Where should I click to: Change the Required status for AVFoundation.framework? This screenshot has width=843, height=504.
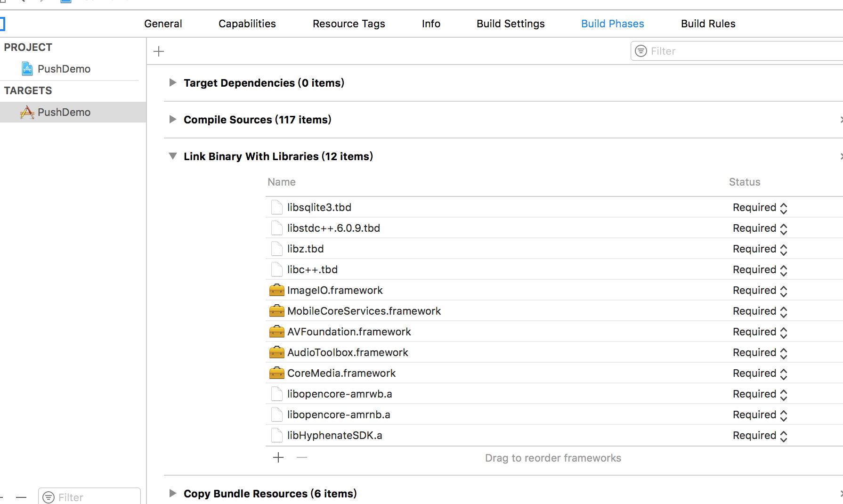pos(760,332)
